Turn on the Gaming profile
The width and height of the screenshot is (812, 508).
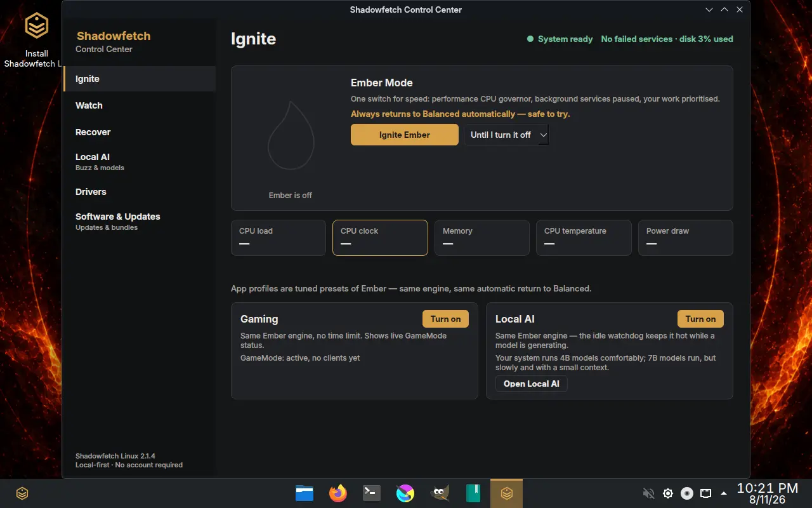pos(445,319)
